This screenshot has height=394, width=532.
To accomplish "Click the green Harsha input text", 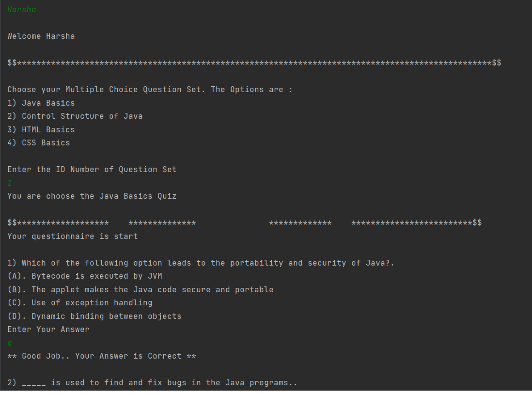I will pos(22,10).
